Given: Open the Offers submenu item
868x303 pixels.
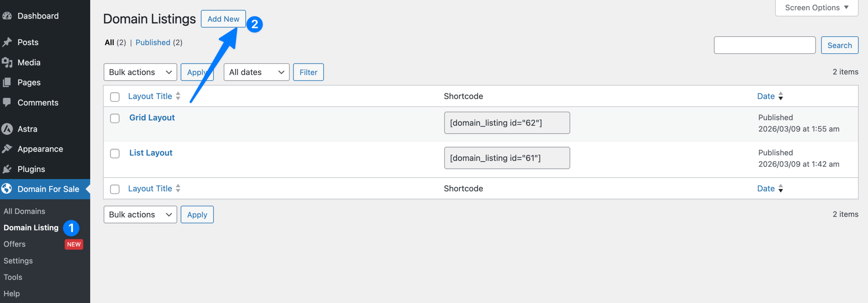Looking at the screenshot, I should (x=15, y=244).
